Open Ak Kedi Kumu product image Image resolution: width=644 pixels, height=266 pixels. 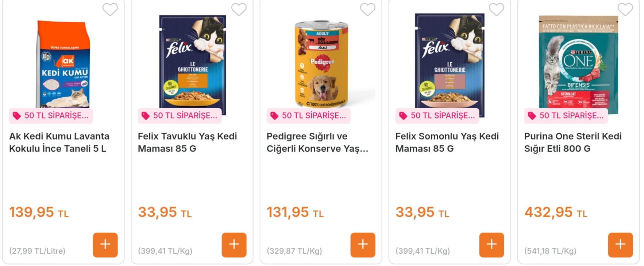[63, 64]
